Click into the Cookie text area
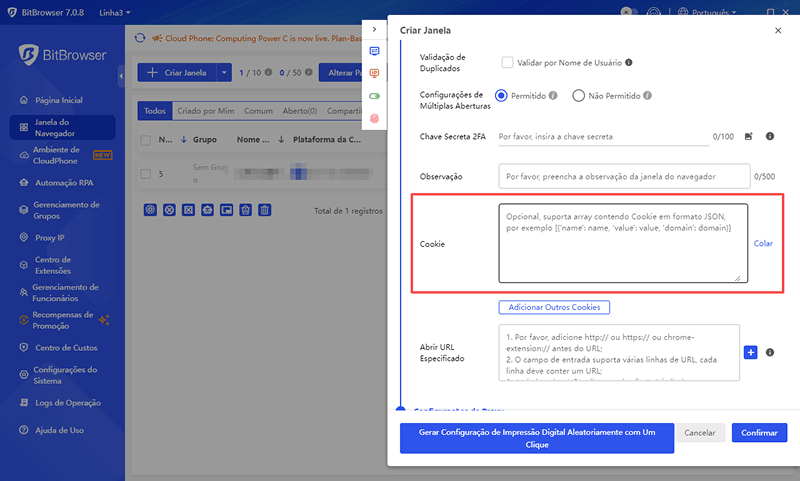 [623, 243]
